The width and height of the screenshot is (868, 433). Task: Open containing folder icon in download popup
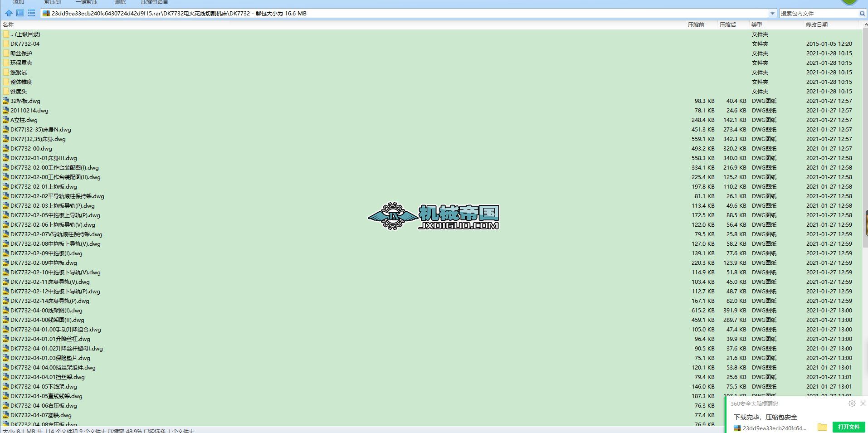tap(822, 427)
